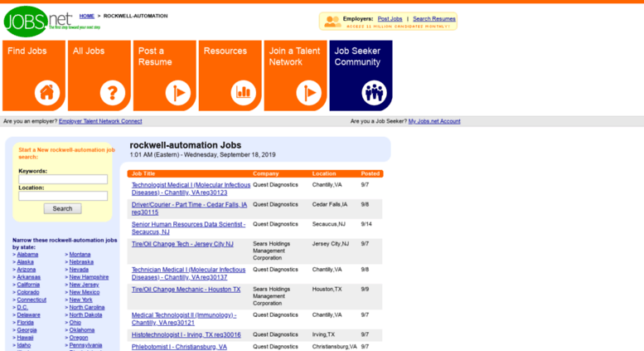Click the Find Jobs menu label
This screenshot has width=644, height=351.
coord(27,51)
